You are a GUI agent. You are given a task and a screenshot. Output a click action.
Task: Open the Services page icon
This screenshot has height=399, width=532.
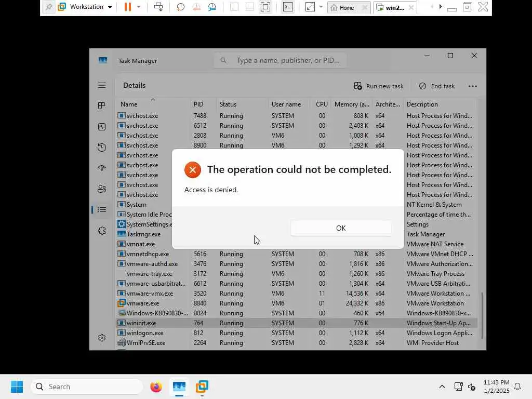click(102, 231)
